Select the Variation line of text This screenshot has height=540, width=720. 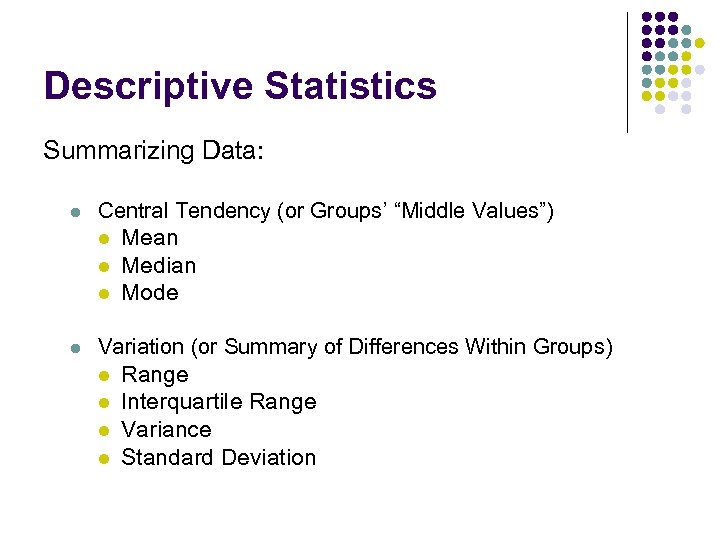click(x=355, y=347)
